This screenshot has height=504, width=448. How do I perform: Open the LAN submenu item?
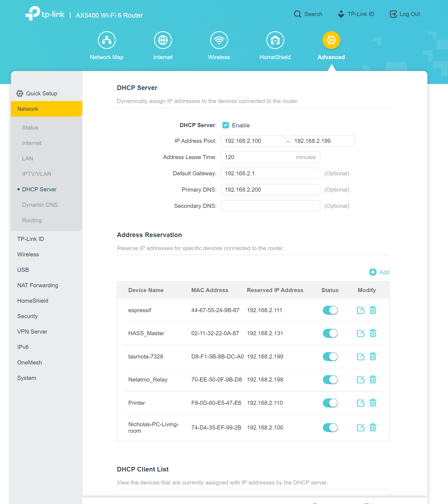click(28, 159)
